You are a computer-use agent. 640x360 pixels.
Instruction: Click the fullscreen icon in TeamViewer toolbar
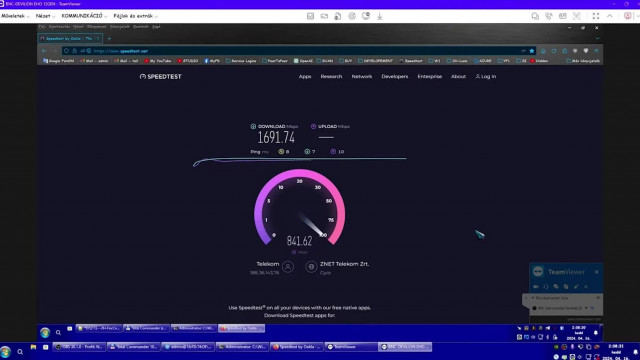[x=596, y=16]
